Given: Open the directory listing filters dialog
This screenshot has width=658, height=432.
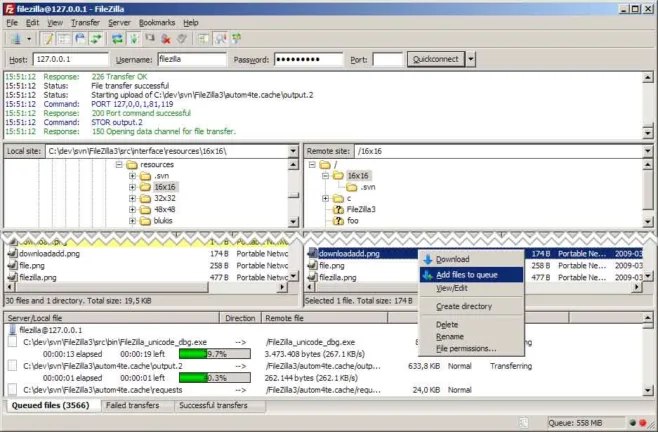Looking at the screenshot, I should point(204,39).
